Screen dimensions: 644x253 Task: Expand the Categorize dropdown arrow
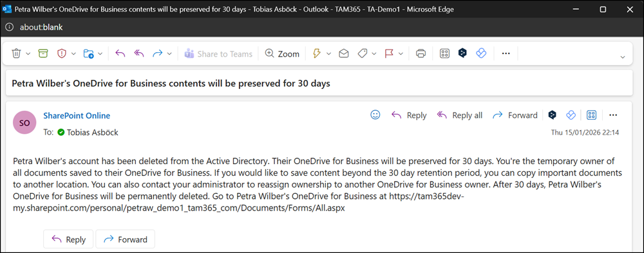(374, 54)
